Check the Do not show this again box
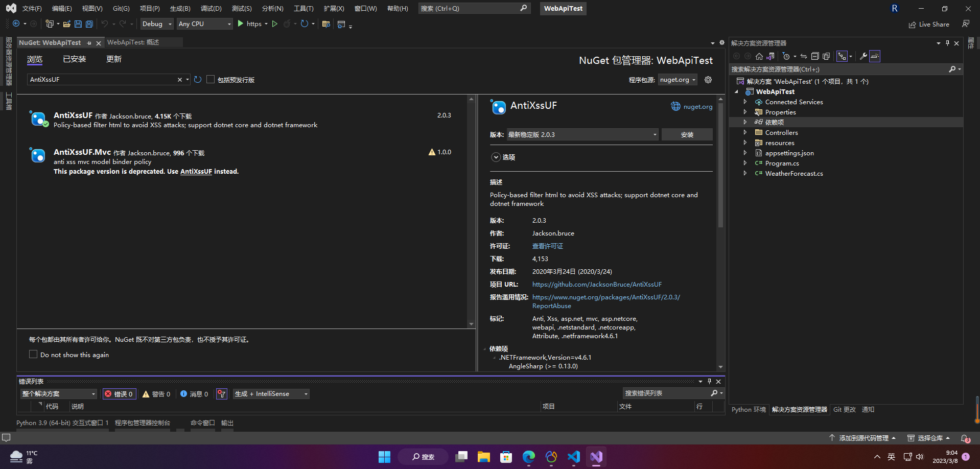 tap(33, 354)
